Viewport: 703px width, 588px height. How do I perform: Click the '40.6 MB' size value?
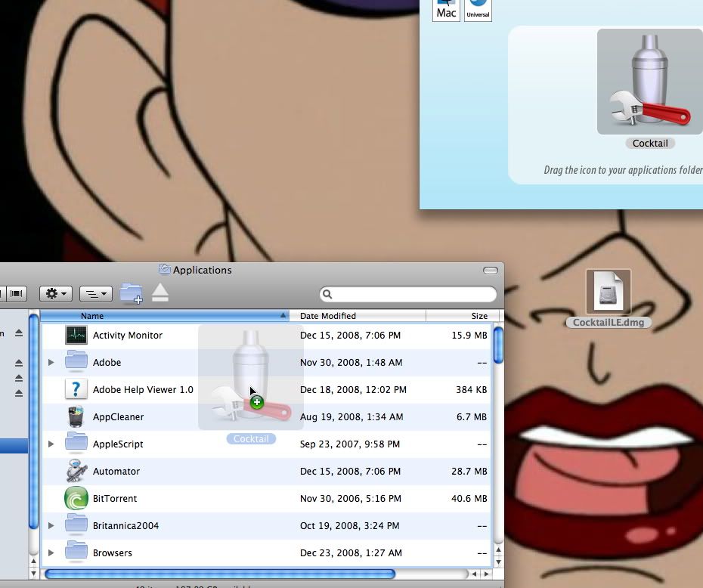click(x=469, y=498)
